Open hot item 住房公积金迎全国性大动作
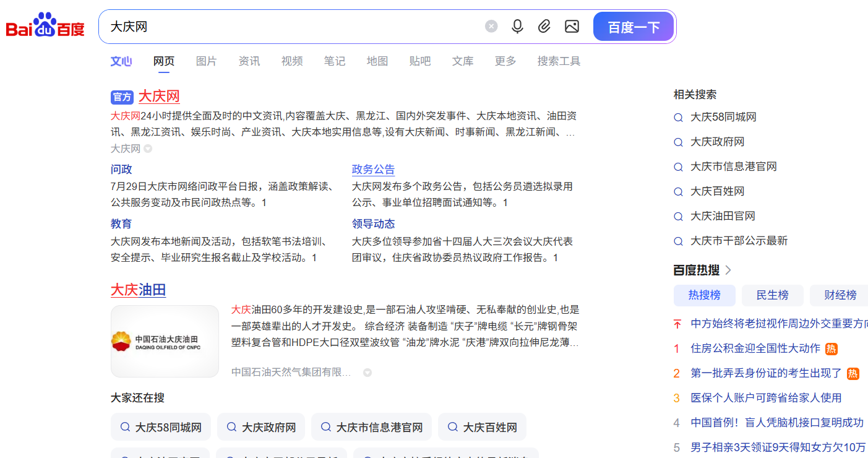The height and width of the screenshot is (458, 868). coord(755,348)
